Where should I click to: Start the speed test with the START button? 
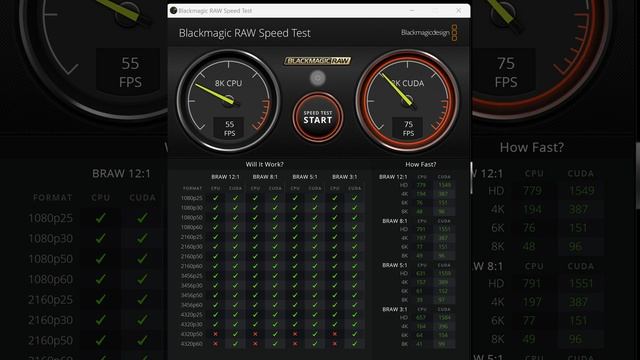pyautogui.click(x=318, y=117)
